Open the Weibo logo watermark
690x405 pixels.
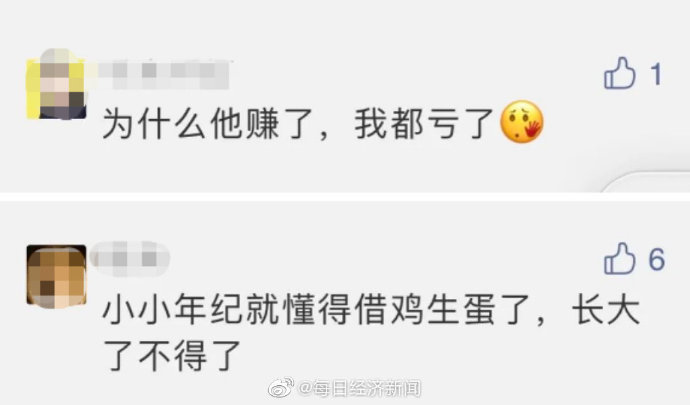281,388
